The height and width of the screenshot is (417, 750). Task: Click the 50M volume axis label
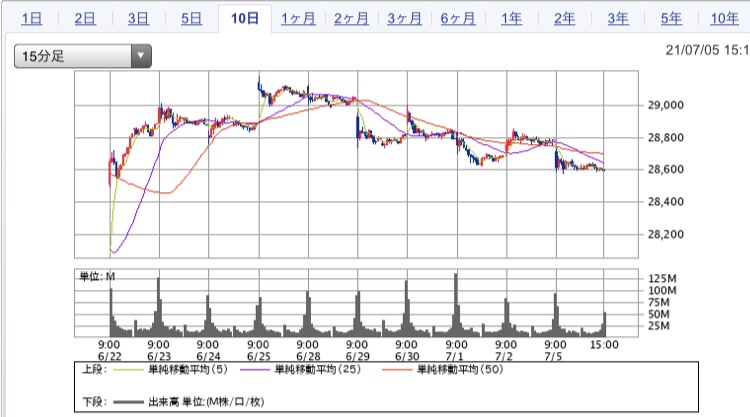659,314
